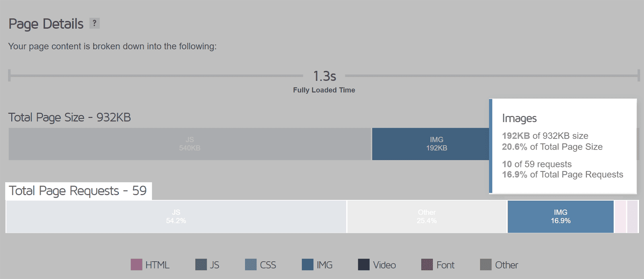The height and width of the screenshot is (279, 644).
Task: Click the Page Details help icon
Action: coord(95,23)
